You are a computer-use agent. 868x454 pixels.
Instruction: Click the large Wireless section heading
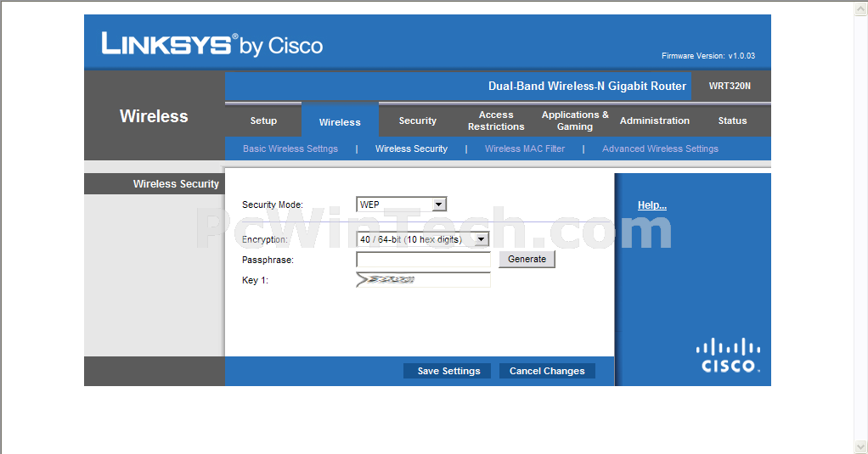(154, 116)
